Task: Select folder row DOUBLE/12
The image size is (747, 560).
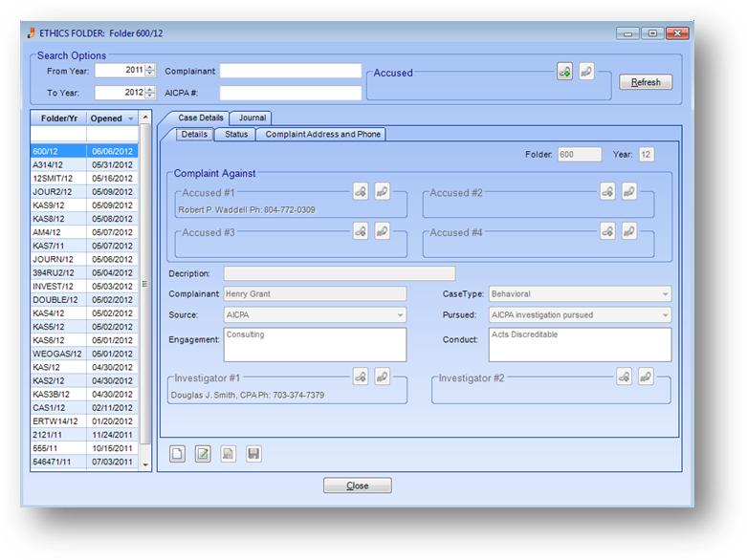Action: 84,300
